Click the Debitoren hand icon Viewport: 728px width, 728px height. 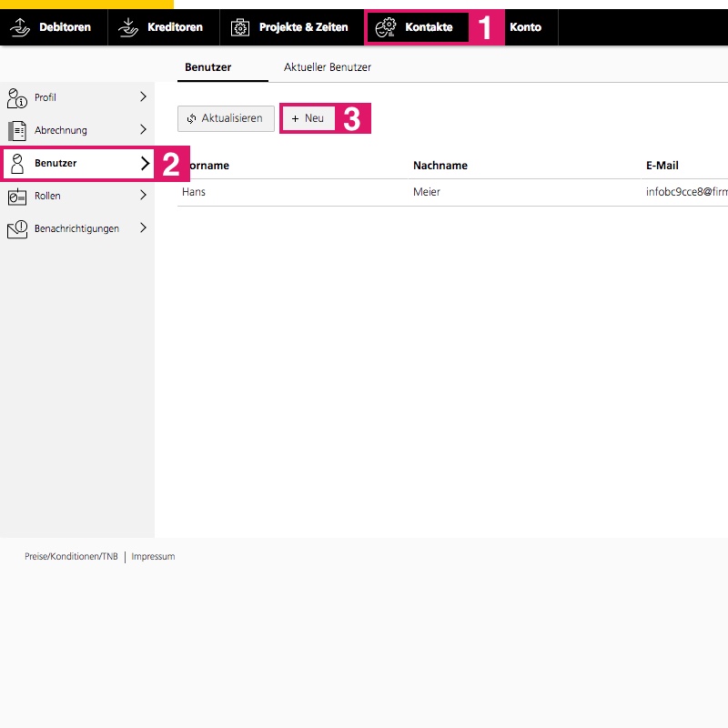tap(20, 27)
